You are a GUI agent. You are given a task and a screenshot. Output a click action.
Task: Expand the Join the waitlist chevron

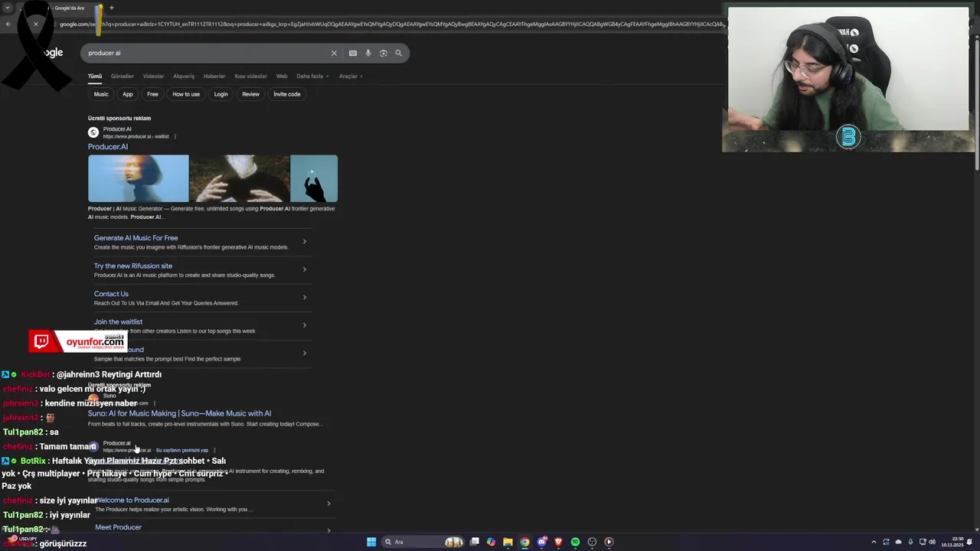click(x=305, y=325)
